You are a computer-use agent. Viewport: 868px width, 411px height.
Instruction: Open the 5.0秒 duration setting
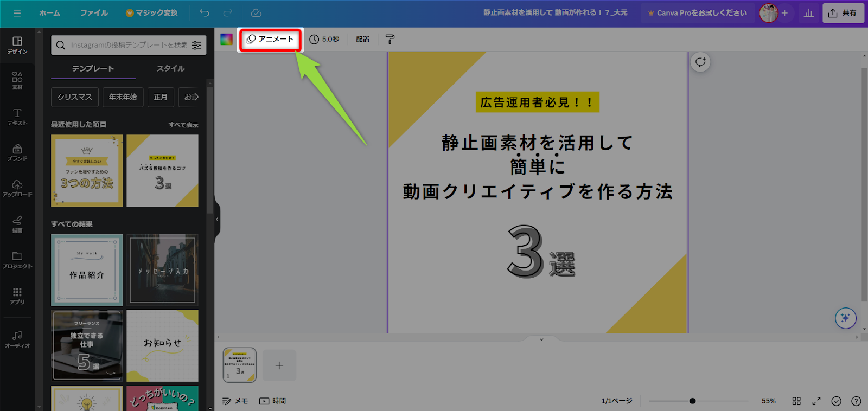click(x=324, y=39)
